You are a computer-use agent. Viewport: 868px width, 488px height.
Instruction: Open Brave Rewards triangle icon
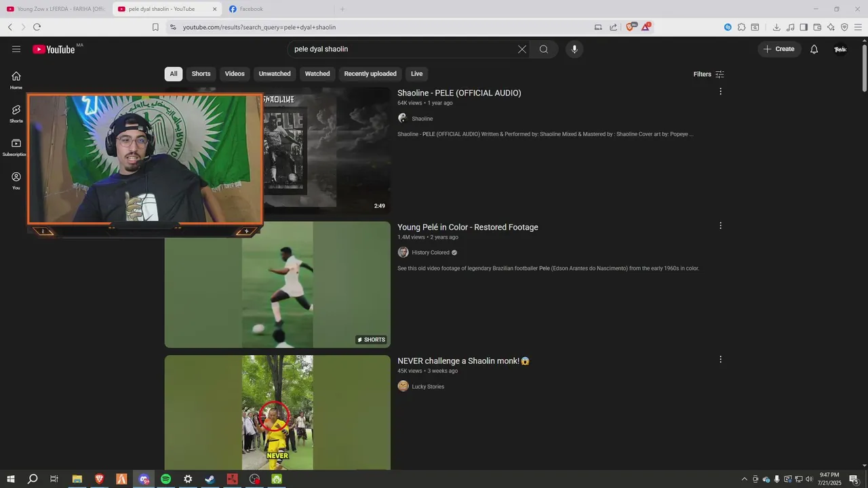[646, 27]
